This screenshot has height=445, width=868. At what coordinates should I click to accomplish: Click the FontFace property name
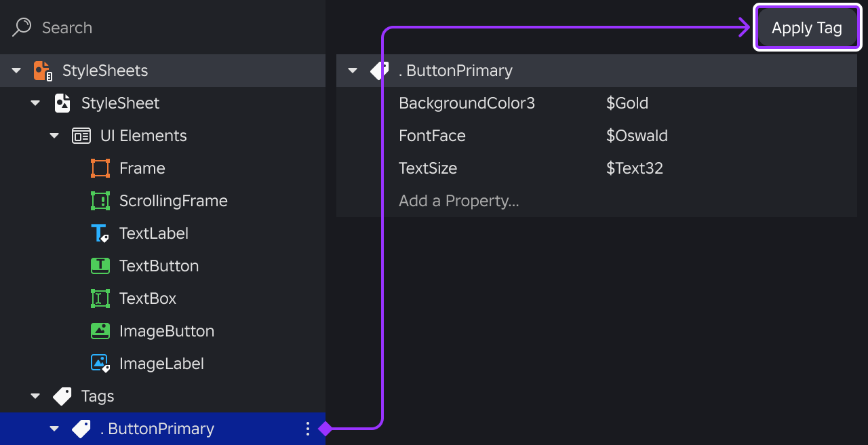(433, 136)
